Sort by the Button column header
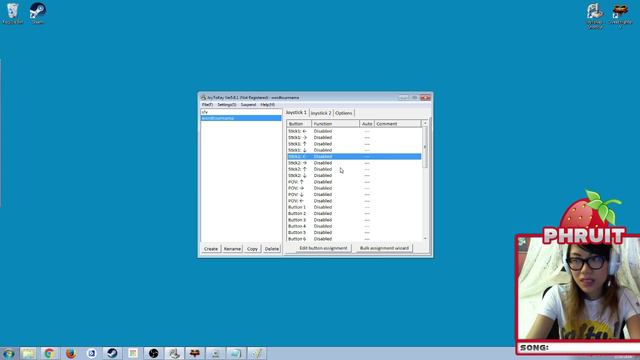Viewport: 640px width, 360px height. coord(299,124)
